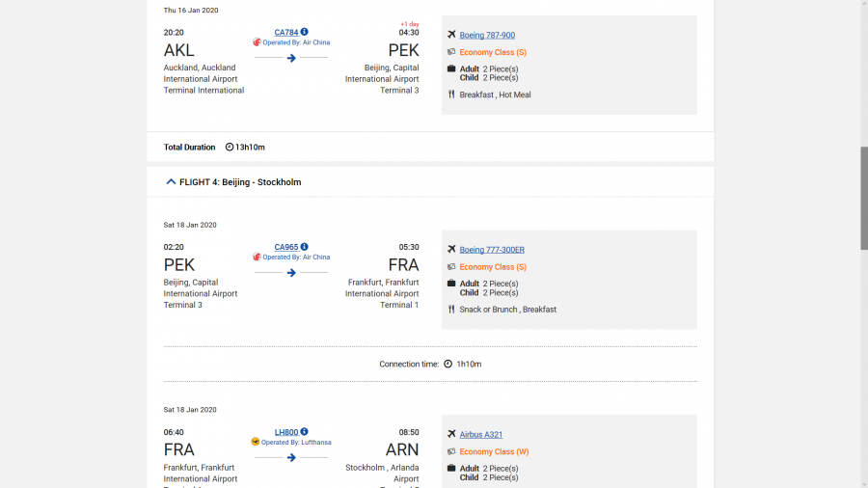
Task: Click the info icon beside CA965
Action: pyautogui.click(x=305, y=247)
